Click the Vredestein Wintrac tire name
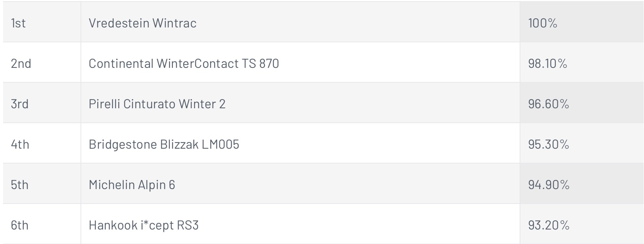 coord(142,23)
